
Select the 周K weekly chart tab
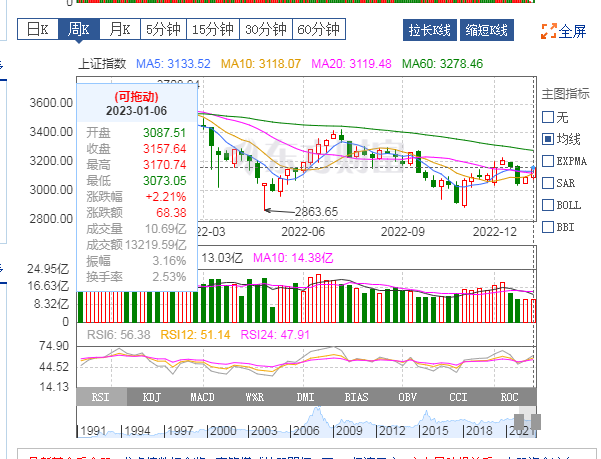79,29
